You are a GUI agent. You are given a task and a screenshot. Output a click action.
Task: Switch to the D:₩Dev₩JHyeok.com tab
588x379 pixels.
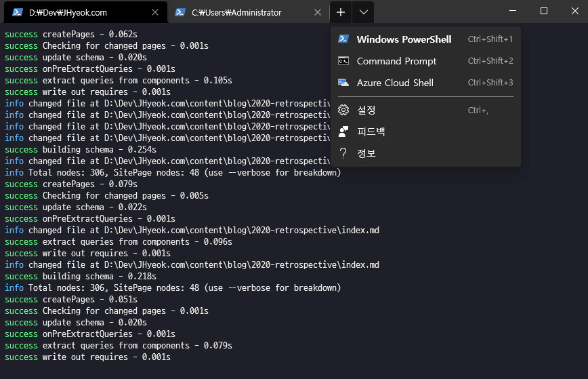pos(85,12)
